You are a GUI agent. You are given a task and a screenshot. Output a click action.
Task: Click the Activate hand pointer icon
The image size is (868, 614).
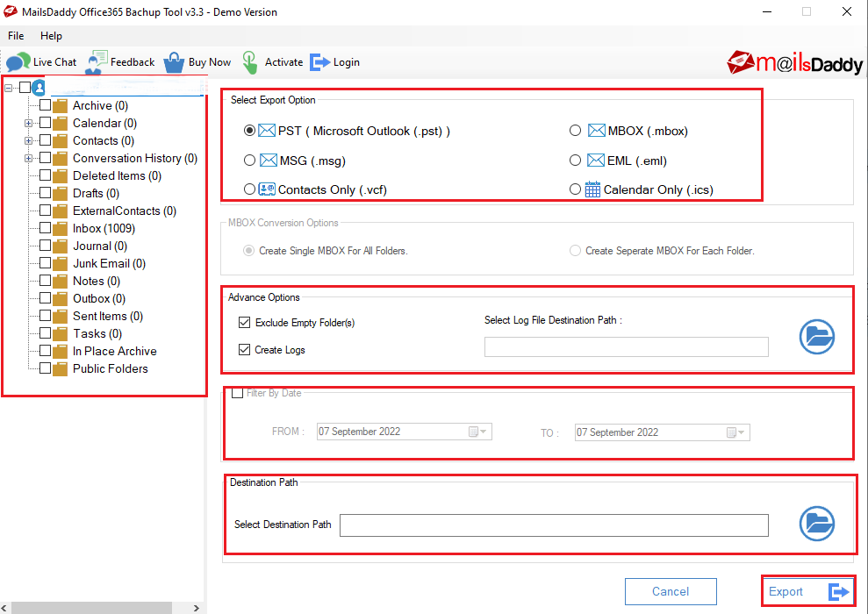(x=249, y=62)
